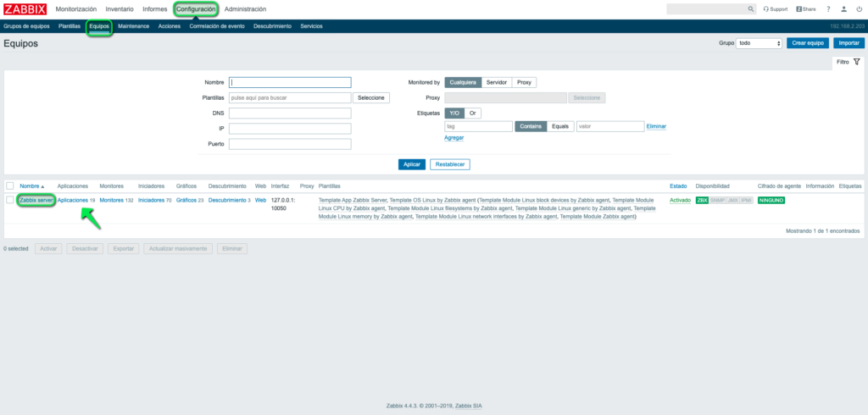Open Gráficos link for Zabbix server
The height and width of the screenshot is (415, 868).
click(186, 200)
